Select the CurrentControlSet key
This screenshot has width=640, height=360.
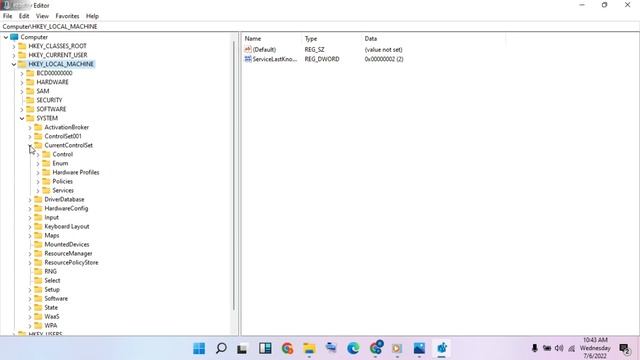tap(68, 145)
